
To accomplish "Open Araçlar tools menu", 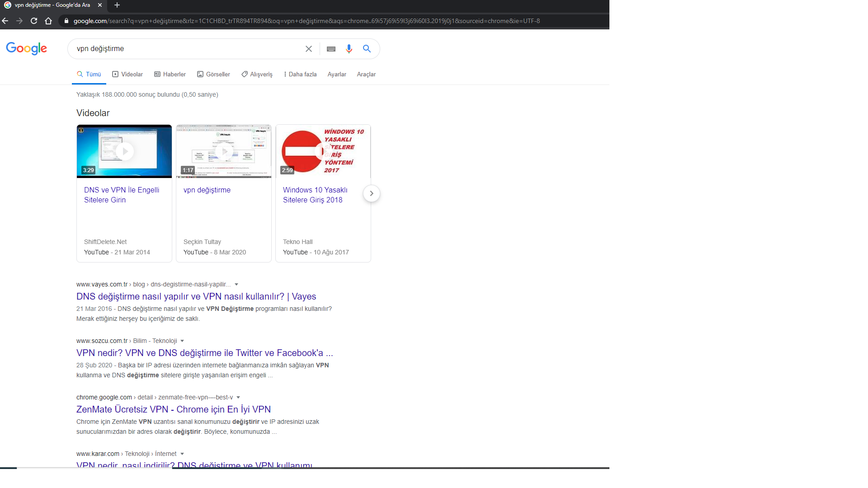I will click(x=366, y=74).
